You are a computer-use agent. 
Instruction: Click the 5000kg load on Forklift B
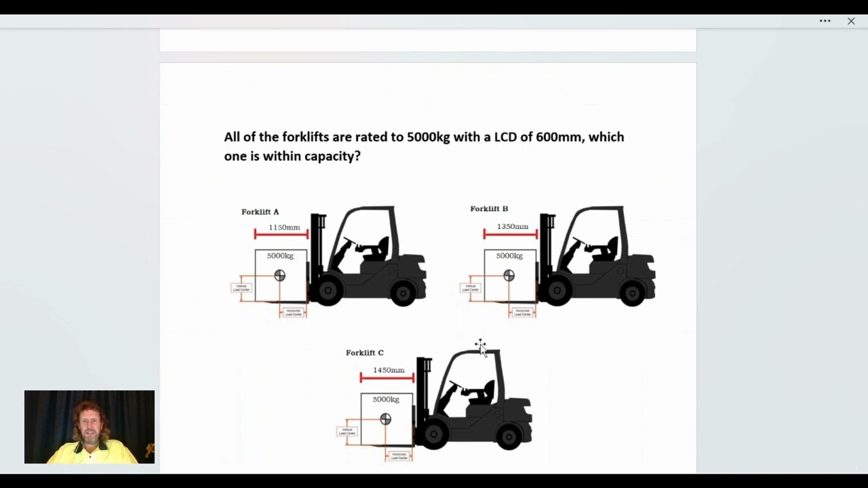[510, 275]
